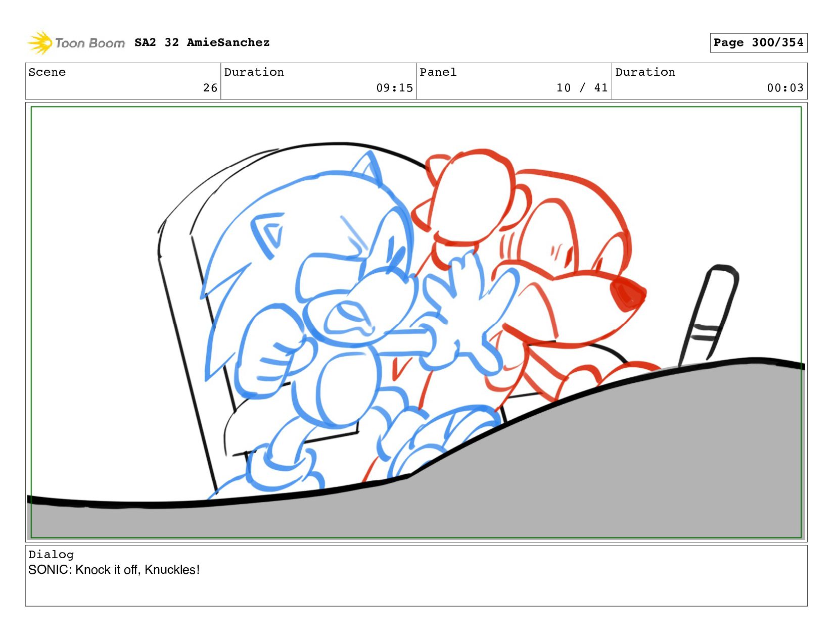Screen dimensions: 834x644
Task: Click the panel duration value '00:03'
Action: coord(785,88)
